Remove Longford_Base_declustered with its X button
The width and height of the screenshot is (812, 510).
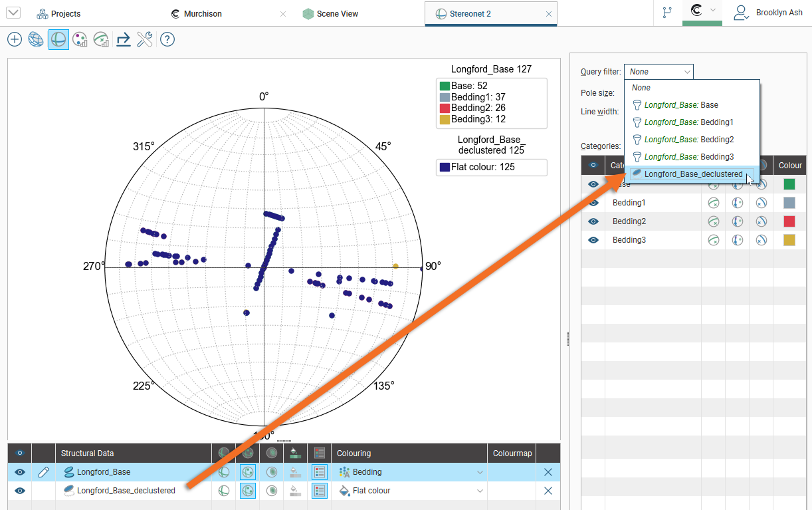(548, 491)
